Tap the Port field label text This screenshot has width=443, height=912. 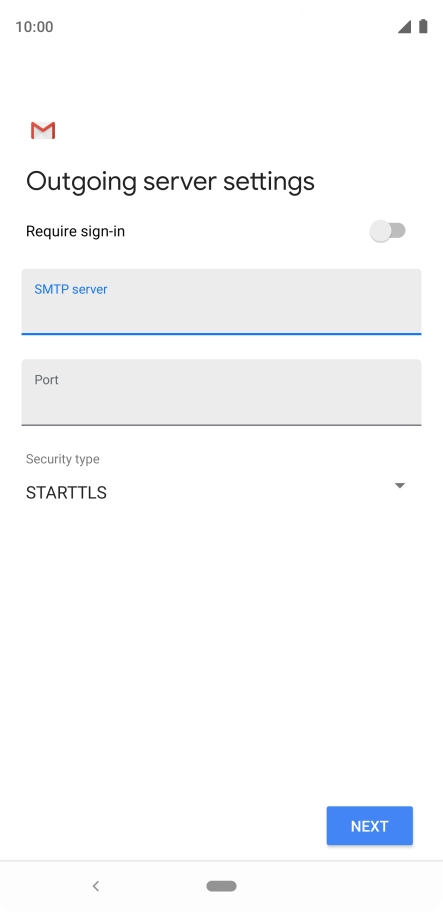click(x=47, y=380)
